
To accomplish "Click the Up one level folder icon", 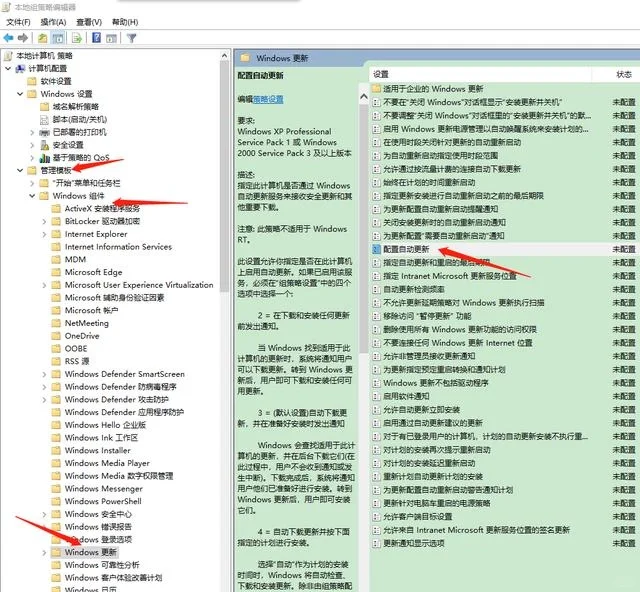I will (42, 38).
